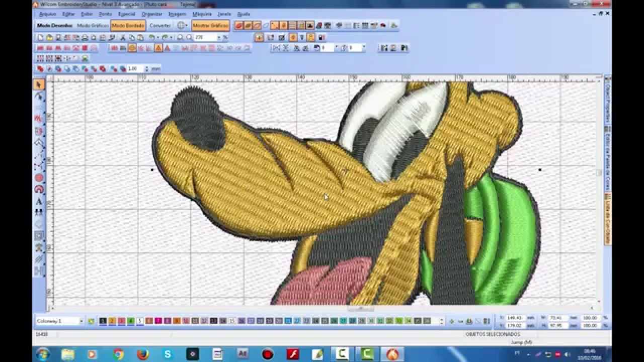This screenshot has width=644, height=362.
Task: Click the print icon
Action: click(85, 38)
